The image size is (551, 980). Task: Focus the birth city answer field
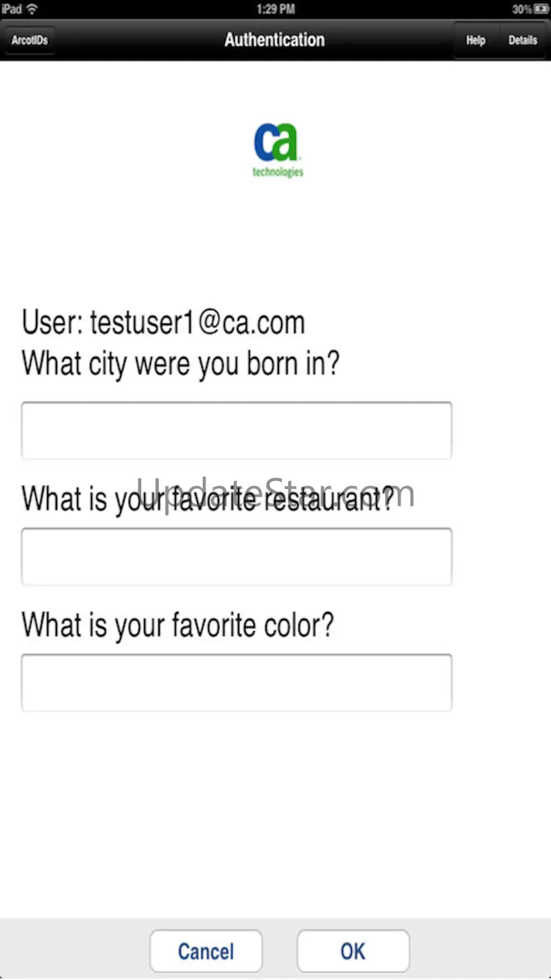pyautogui.click(x=237, y=430)
